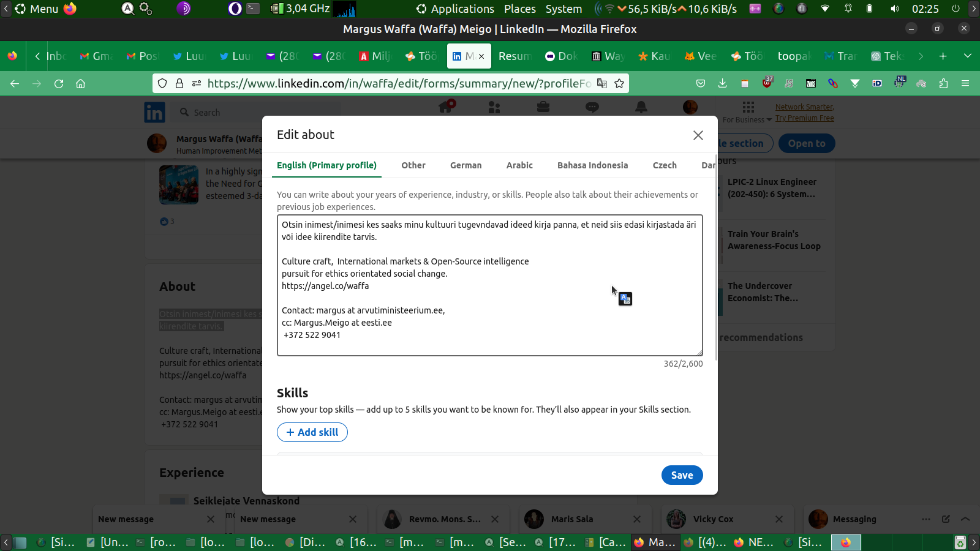Click the LinkedIn search box
The height and width of the screenshot is (551, 980).
tap(257, 113)
